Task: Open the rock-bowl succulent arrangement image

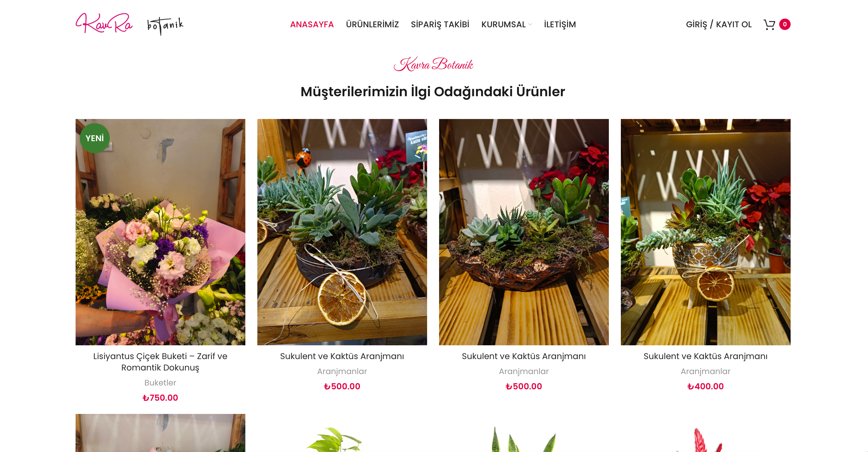Action: pos(523,232)
